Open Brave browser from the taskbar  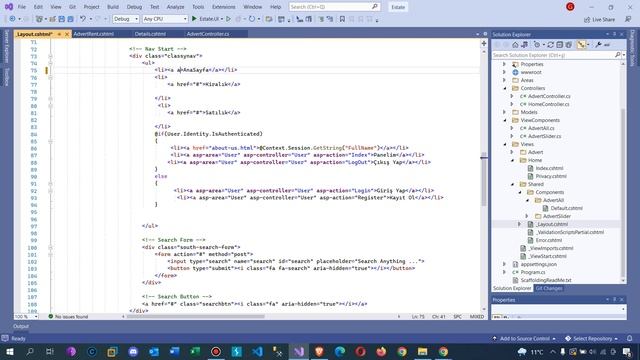[x=319, y=351]
